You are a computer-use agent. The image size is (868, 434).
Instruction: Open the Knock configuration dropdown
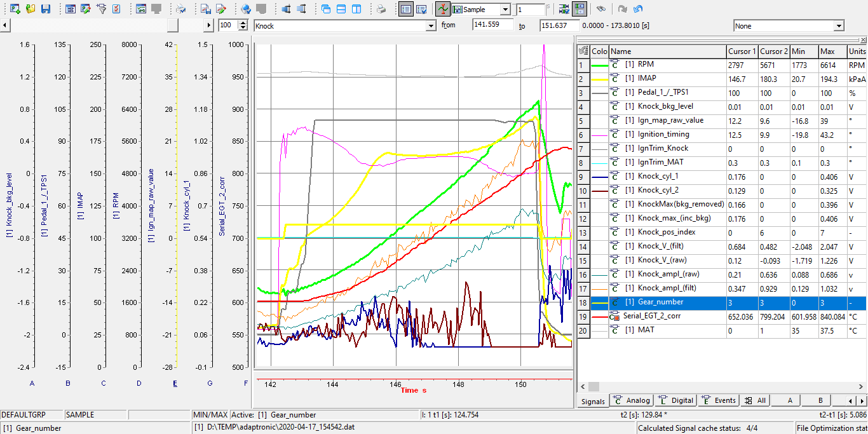point(430,25)
